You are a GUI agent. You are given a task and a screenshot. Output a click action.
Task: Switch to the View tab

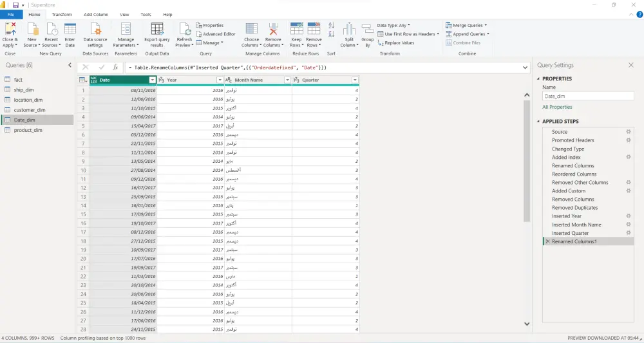(124, 14)
